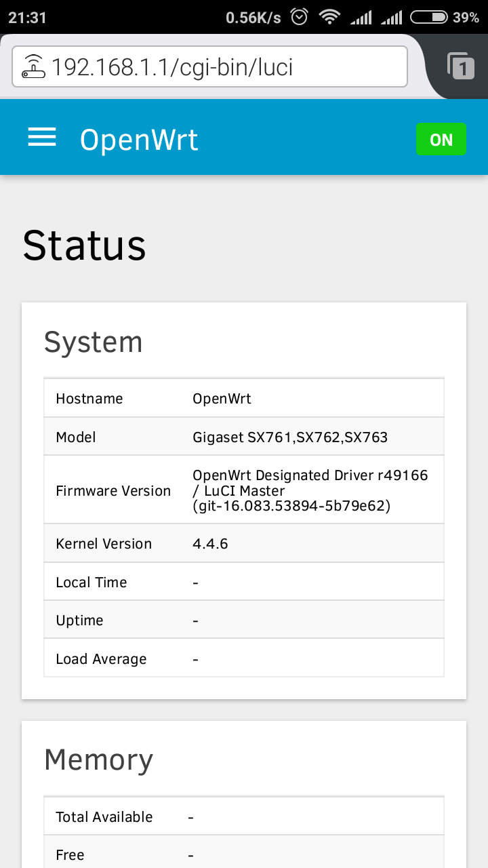
Task: Tap the first cellular signal bars icon
Action: pyautogui.click(x=361, y=17)
